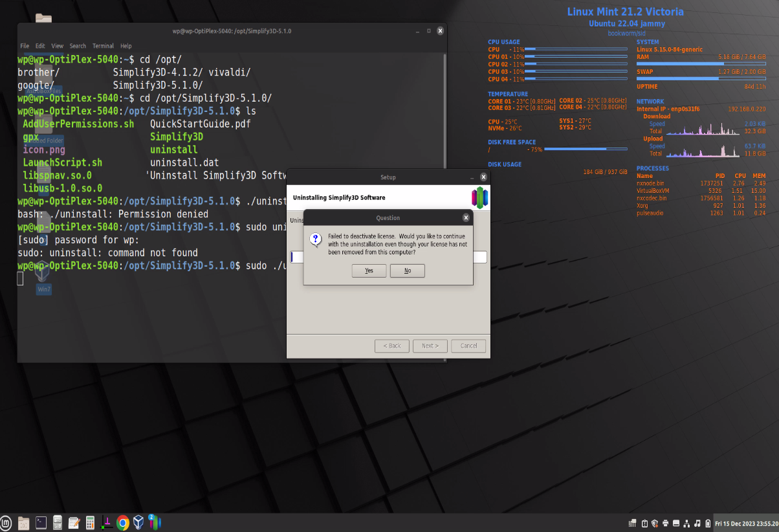Click libspnav.so.0 in terminal listing

pos(57,175)
